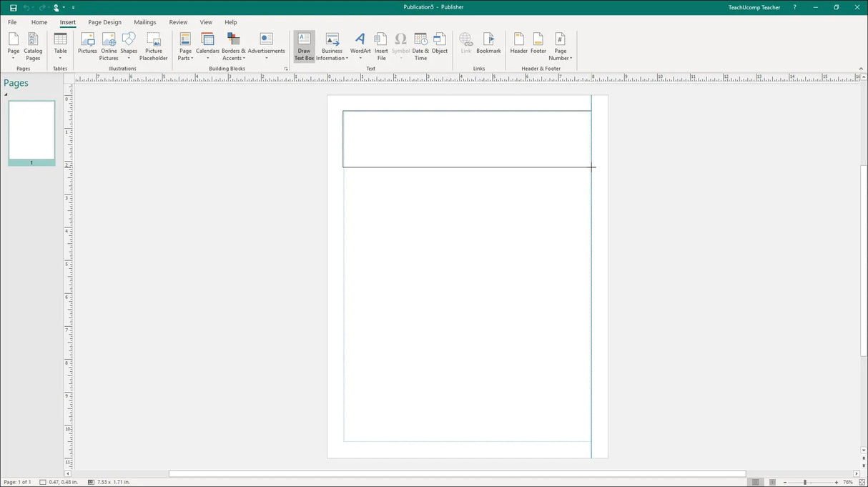Insert a Picture Placeholder
This screenshot has height=487, width=868.
click(153, 45)
